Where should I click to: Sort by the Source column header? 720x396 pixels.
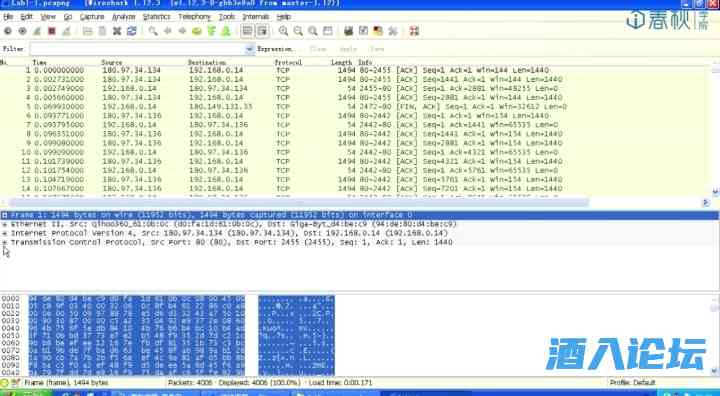click(112, 62)
